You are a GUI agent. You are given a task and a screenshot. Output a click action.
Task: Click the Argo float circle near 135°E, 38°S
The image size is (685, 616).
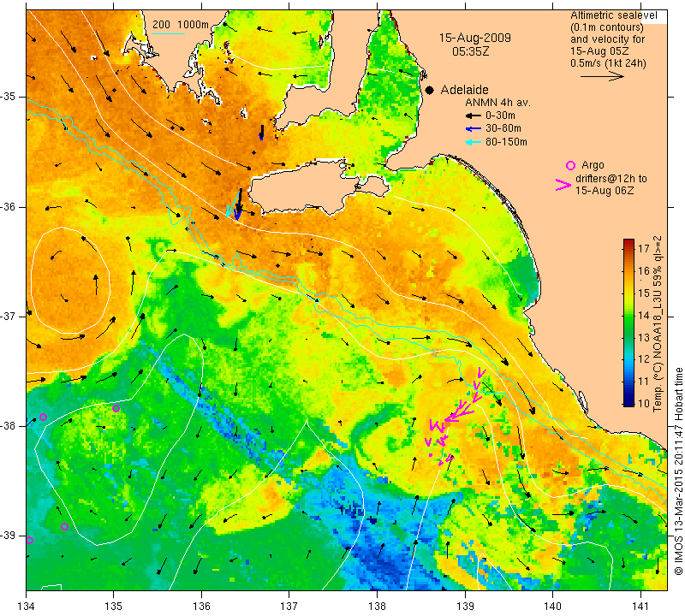116,409
